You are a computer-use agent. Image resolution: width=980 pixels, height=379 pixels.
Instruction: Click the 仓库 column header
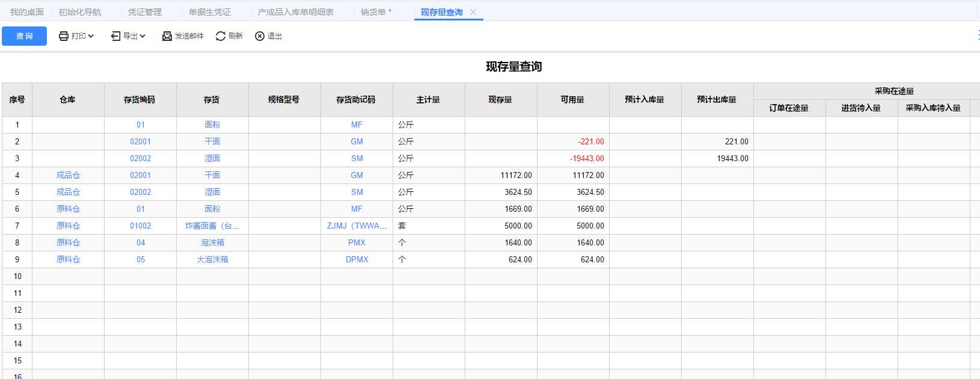click(x=68, y=100)
